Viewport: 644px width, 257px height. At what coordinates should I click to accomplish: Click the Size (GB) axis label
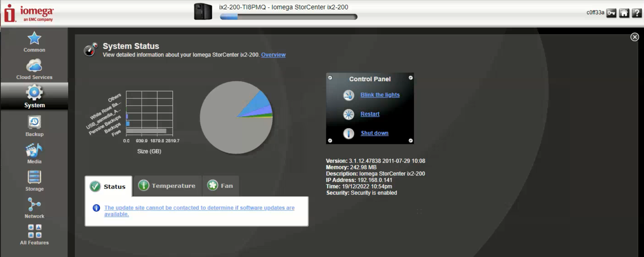click(149, 151)
